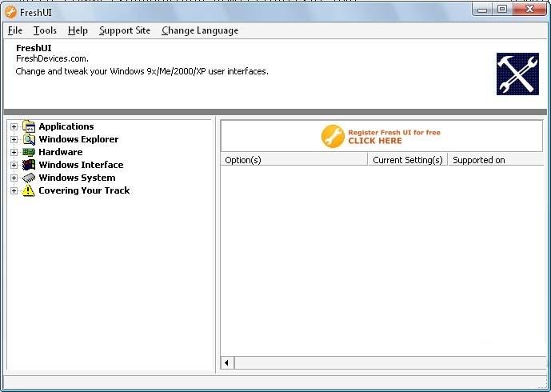
Task: Click the Windows System chip icon
Action: pos(29,178)
